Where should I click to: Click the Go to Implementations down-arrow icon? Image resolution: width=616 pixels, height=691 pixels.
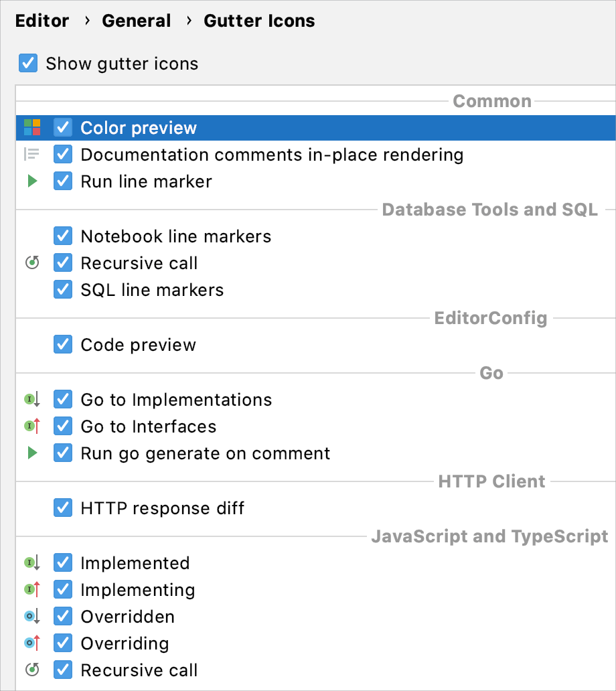31,399
